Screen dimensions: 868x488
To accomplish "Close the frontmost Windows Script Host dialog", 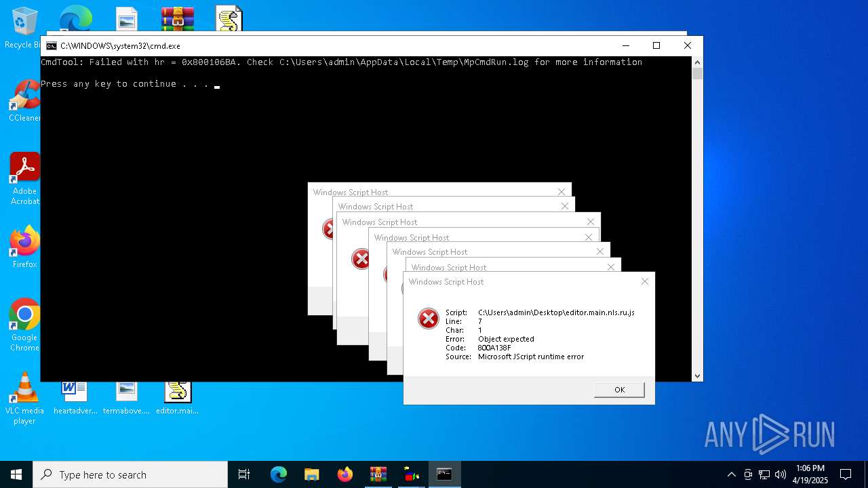I will click(645, 281).
